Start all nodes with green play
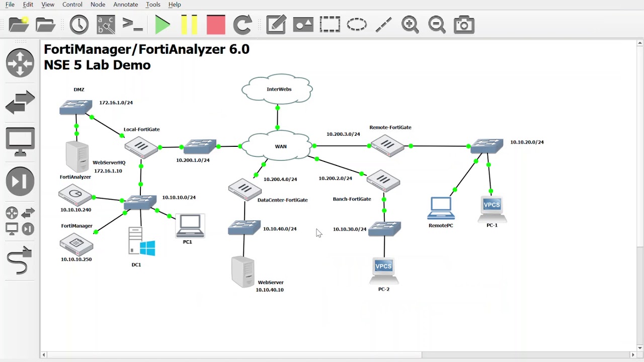Image resolution: width=644 pixels, height=362 pixels. click(x=163, y=25)
